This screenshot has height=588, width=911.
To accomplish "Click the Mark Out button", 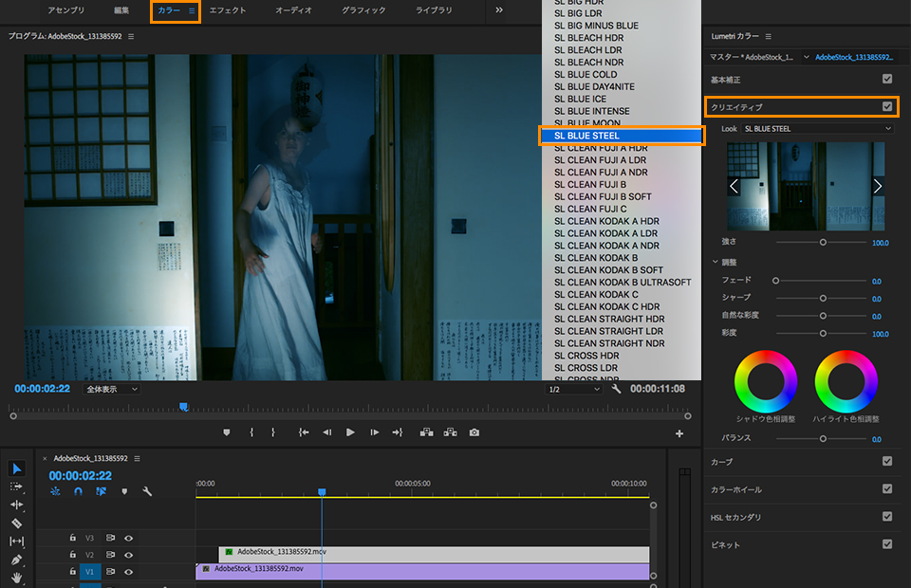I will coord(273,432).
